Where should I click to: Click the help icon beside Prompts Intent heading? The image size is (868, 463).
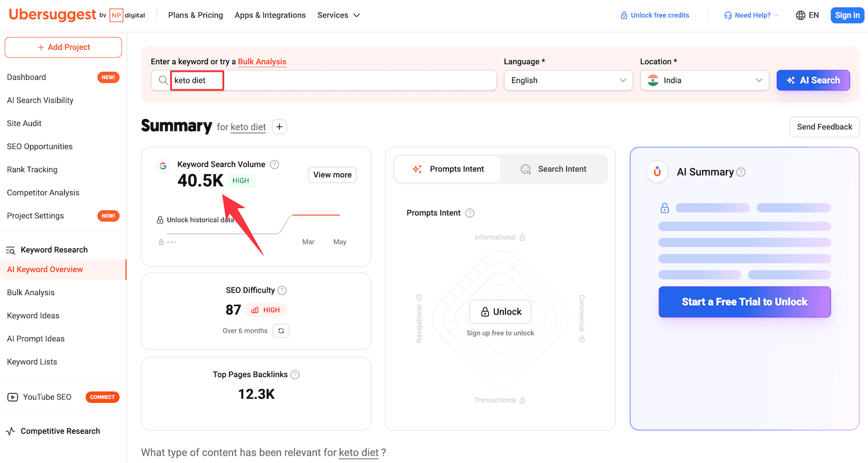470,213
